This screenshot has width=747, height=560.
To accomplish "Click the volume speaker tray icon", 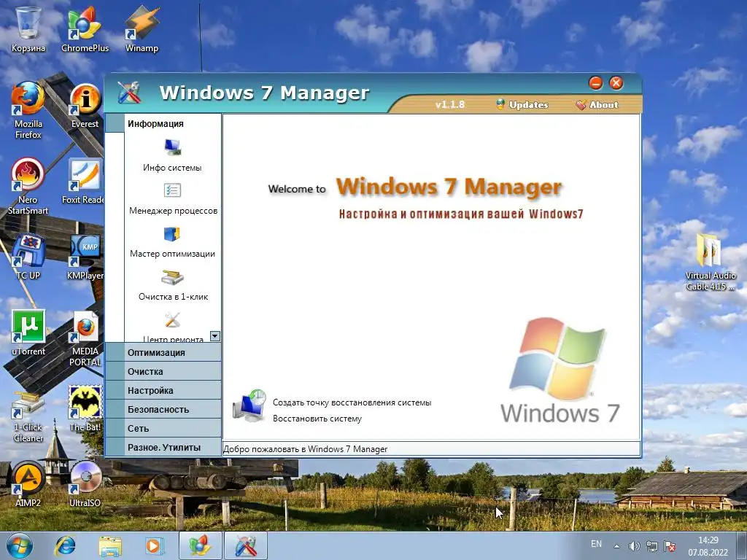I will tap(634, 546).
